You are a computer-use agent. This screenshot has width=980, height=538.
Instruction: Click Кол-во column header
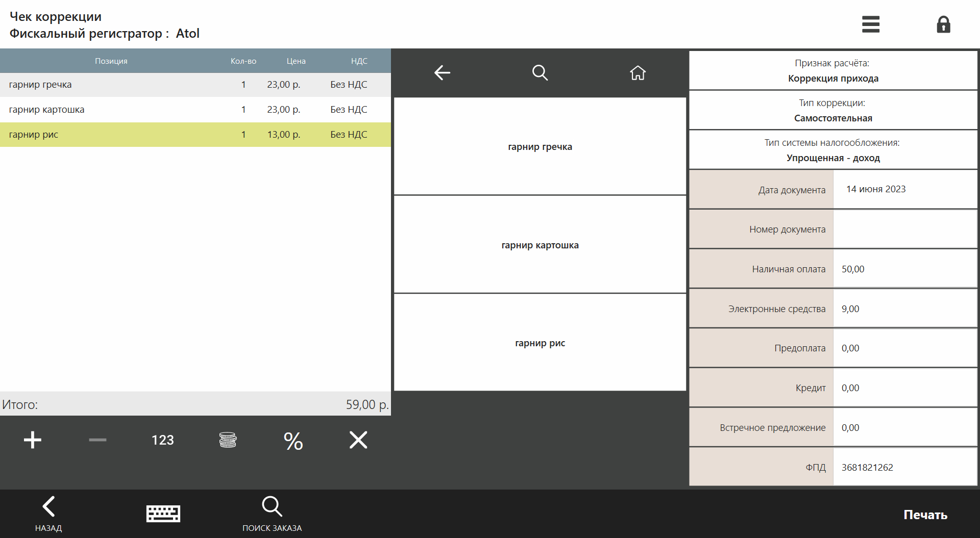pos(243,61)
